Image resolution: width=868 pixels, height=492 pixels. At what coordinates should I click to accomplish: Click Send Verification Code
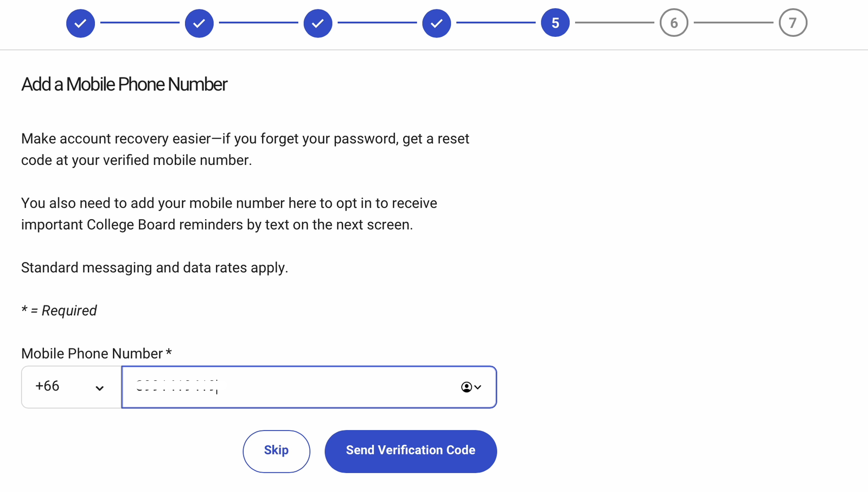[411, 451]
